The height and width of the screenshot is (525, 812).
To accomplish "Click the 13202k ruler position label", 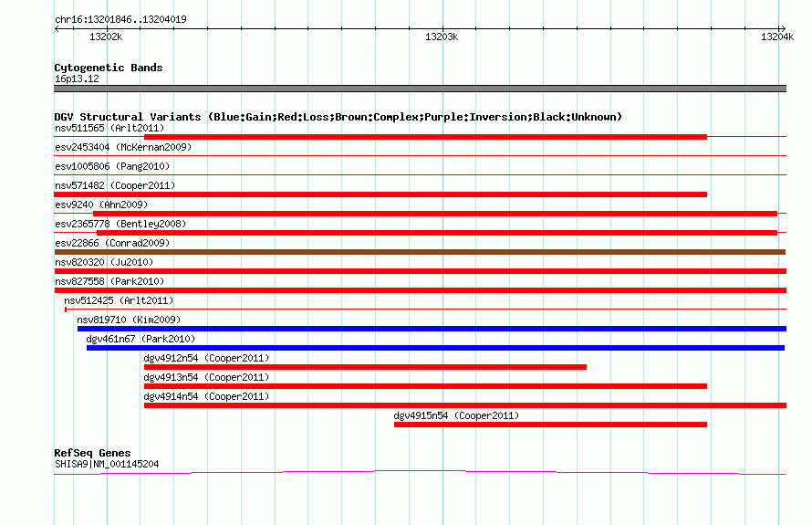I will tap(106, 37).
